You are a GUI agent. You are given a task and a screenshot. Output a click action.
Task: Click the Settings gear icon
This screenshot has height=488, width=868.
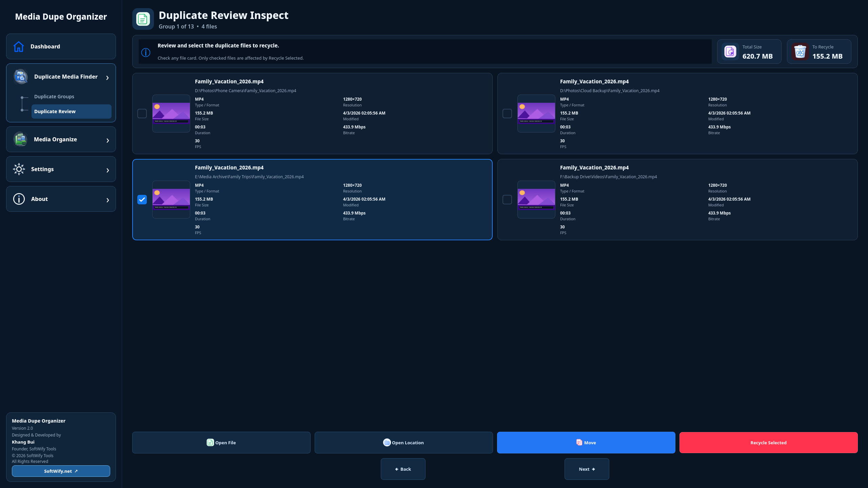tap(19, 169)
